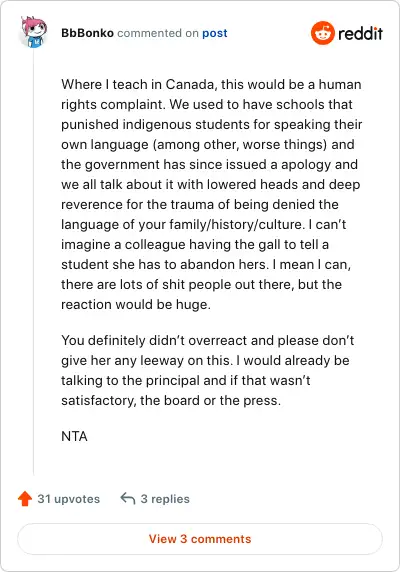Open the "3 replies" label

[x=165, y=499]
